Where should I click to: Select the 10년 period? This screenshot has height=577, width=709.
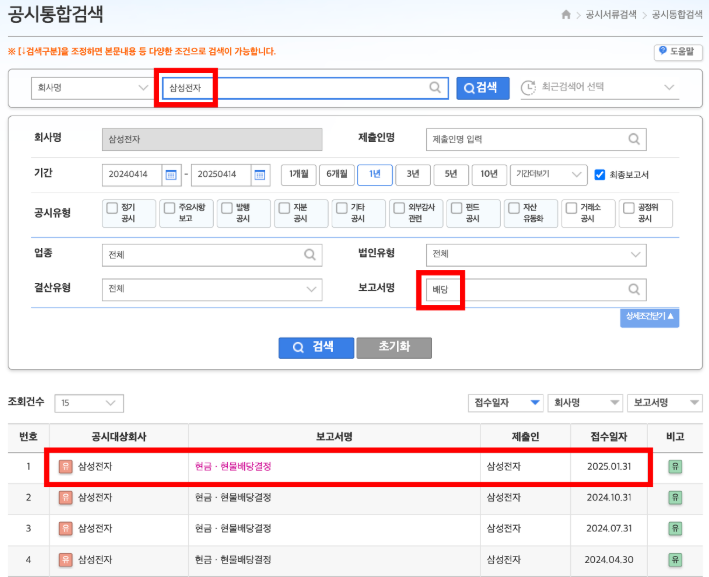pyautogui.click(x=489, y=175)
